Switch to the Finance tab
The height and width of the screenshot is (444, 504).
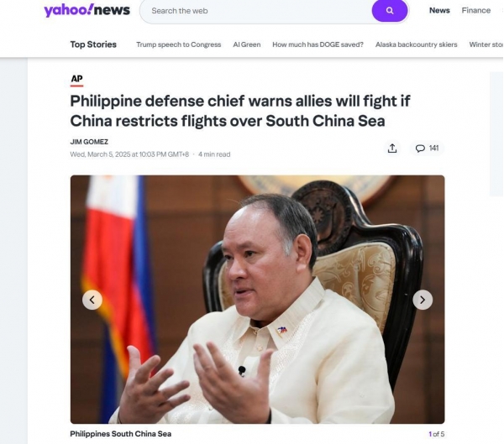[476, 10]
